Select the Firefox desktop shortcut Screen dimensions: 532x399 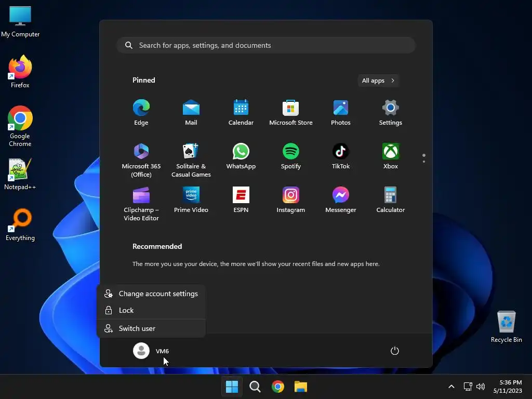pos(20,72)
